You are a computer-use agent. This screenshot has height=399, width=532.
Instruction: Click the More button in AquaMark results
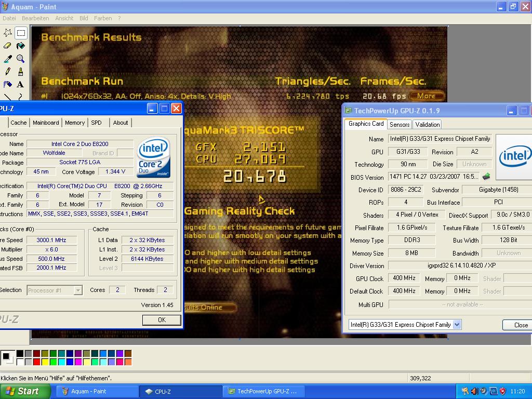coord(427,96)
